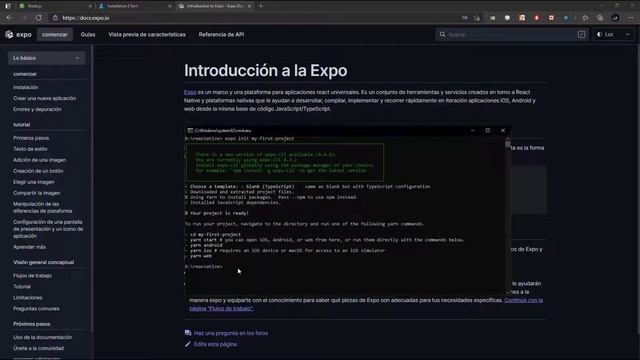Click the Expo logo icon
Viewport: 640px width, 360px height.
click(9, 35)
